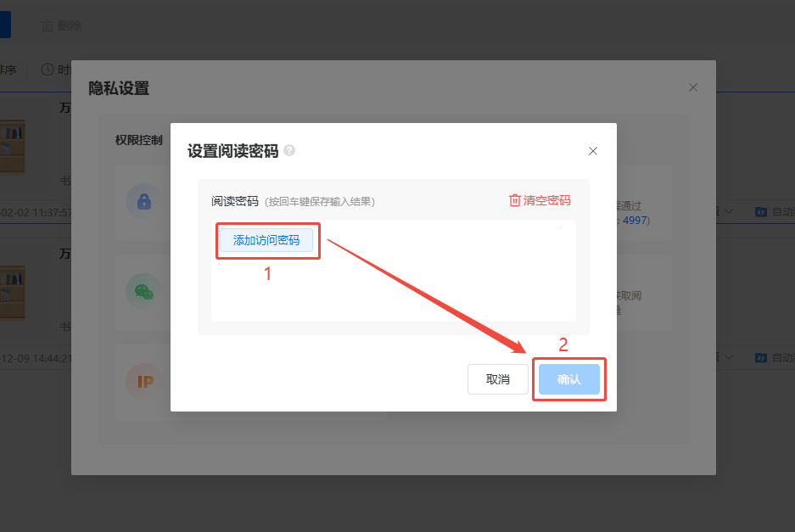
Task: Expand the dropdown chevron on the second book row
Action: 729,358
